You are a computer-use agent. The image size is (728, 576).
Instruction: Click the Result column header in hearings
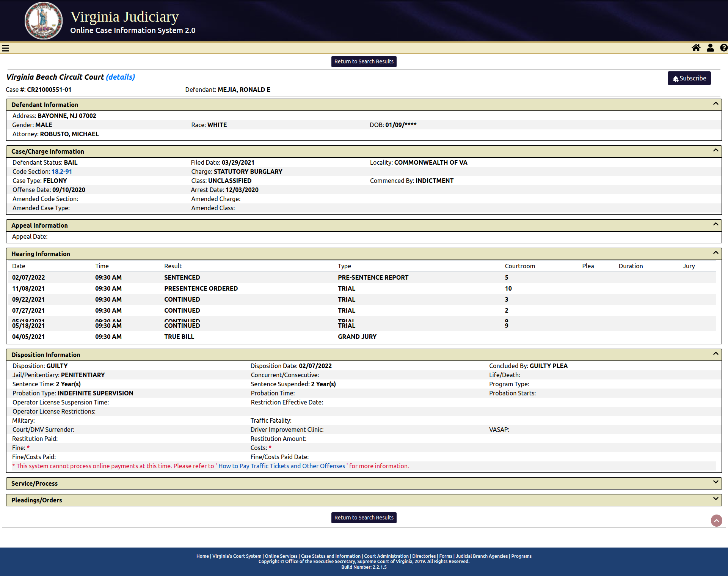coord(173,266)
